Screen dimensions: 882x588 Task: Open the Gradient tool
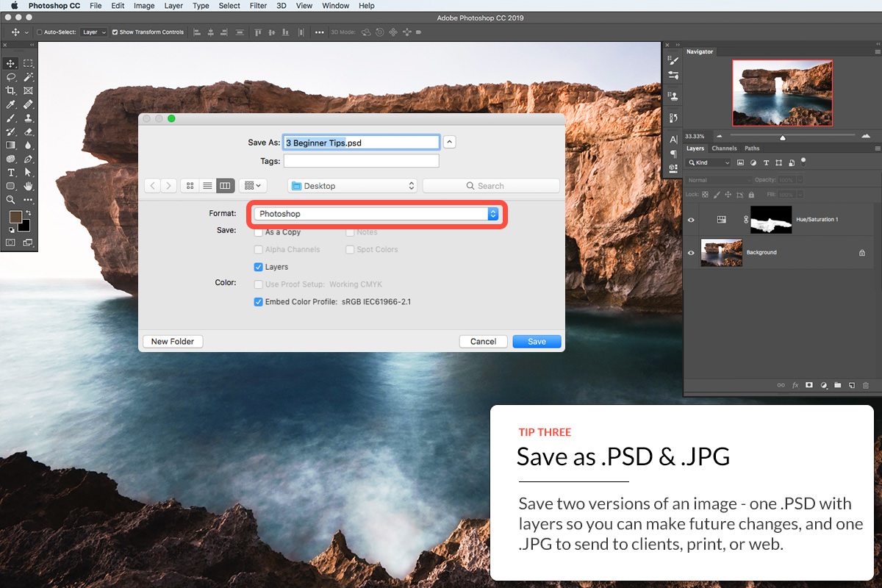pos(10,146)
